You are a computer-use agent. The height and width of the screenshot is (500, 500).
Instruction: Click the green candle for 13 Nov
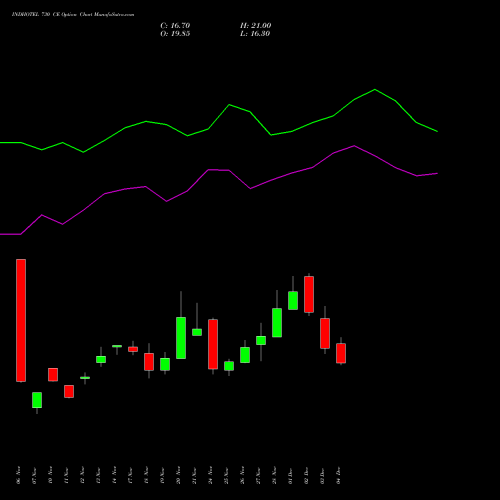(101, 359)
